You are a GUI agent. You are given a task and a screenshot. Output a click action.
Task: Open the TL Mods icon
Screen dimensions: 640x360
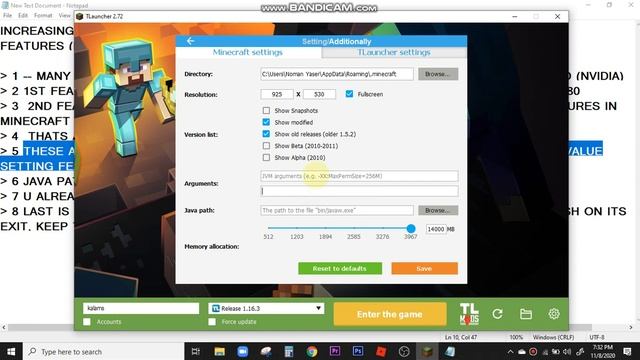[x=469, y=314]
